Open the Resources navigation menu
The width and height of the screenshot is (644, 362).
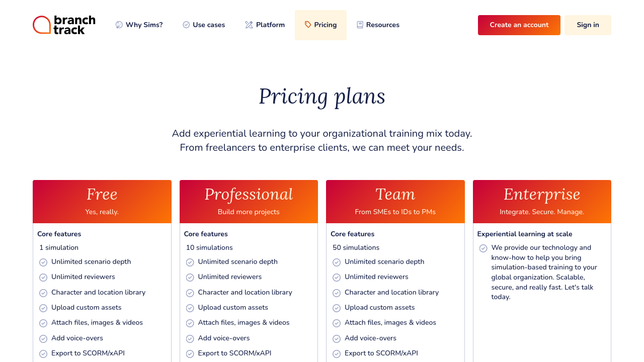pyautogui.click(x=378, y=25)
